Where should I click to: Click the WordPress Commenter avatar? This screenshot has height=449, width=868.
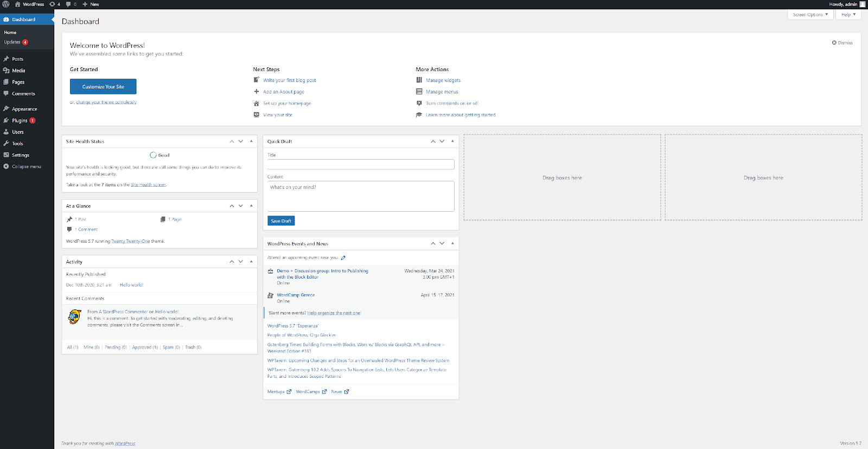(x=75, y=317)
